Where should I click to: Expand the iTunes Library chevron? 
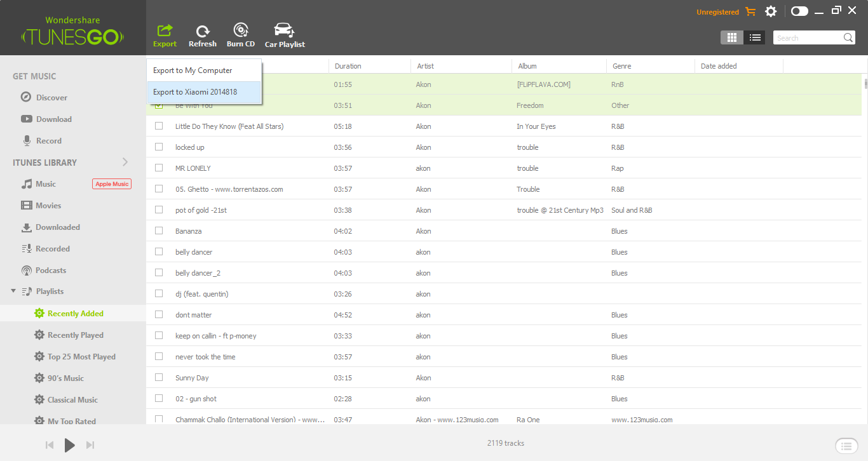(x=125, y=162)
